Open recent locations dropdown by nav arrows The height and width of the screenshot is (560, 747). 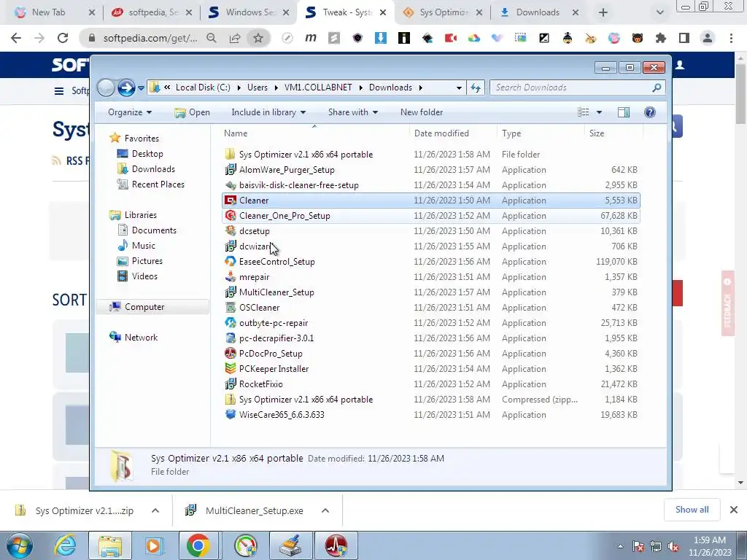141,88
